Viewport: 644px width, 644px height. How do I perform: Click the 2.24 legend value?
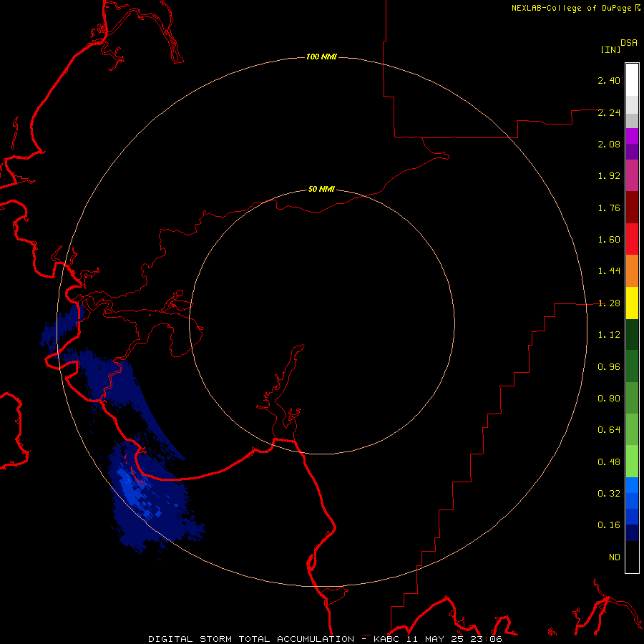coord(609,112)
